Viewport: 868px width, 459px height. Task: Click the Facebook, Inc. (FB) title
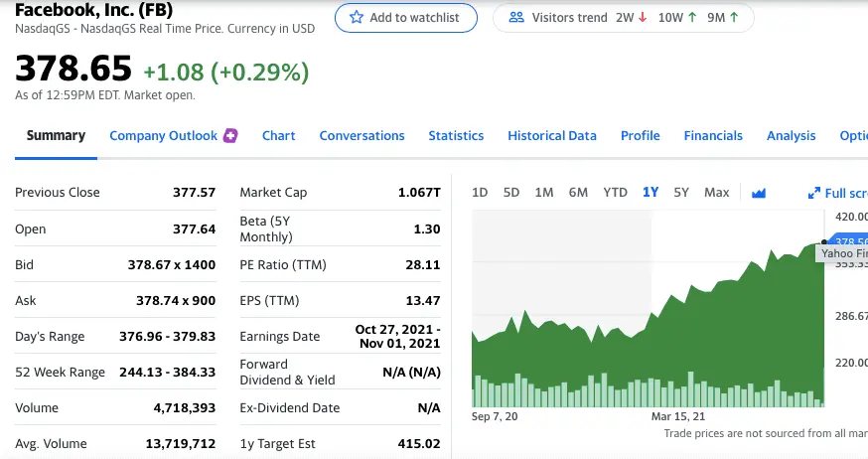[93, 10]
